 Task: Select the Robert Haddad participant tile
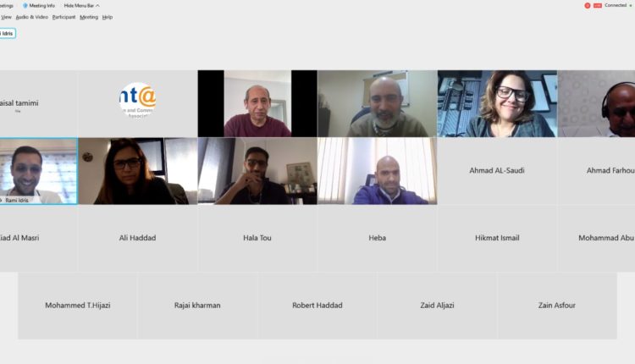click(x=317, y=306)
